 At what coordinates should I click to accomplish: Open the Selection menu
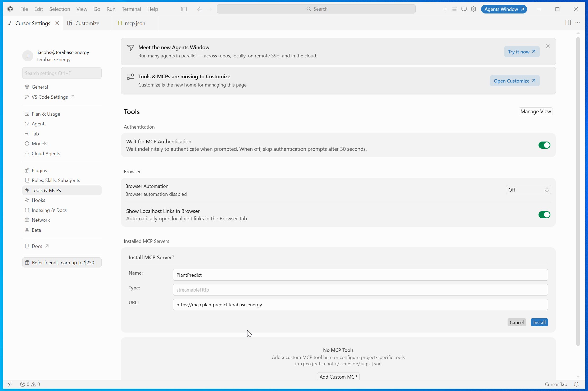point(60,9)
